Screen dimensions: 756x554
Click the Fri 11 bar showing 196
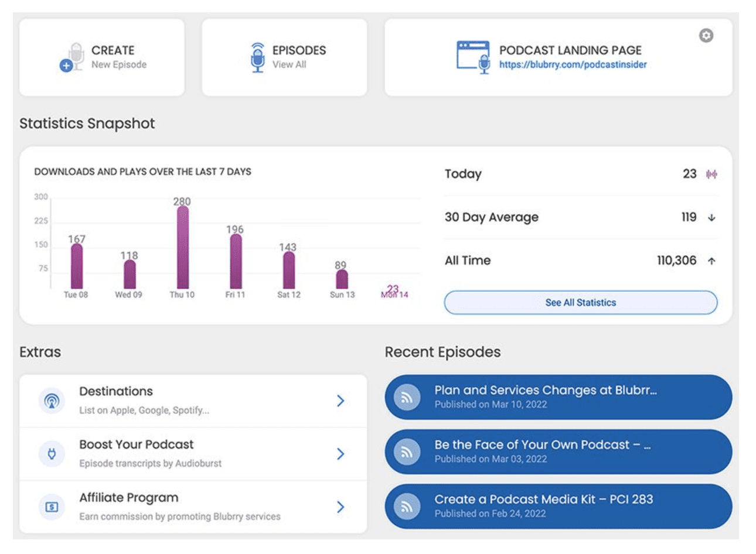236,261
